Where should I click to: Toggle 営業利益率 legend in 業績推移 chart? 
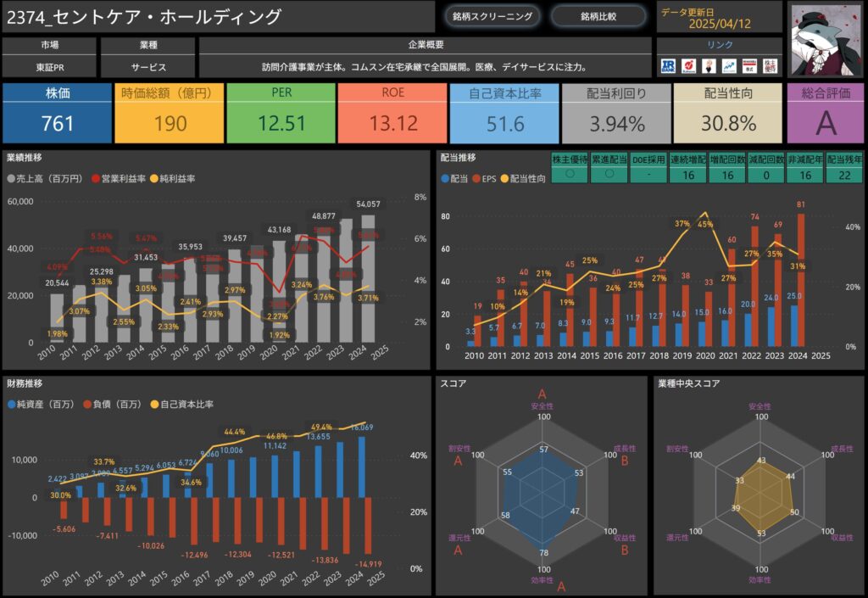click(95, 179)
